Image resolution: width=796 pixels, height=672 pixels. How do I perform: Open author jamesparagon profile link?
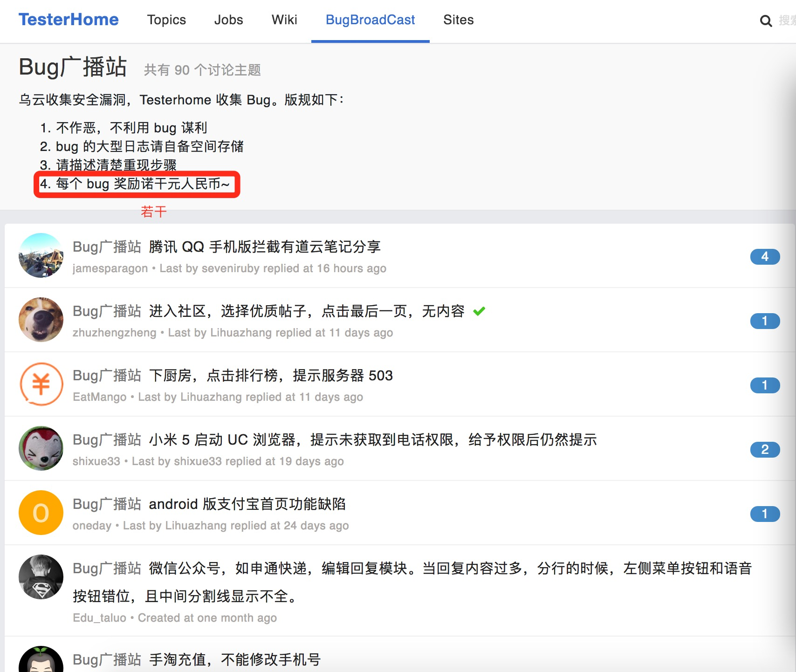click(110, 268)
